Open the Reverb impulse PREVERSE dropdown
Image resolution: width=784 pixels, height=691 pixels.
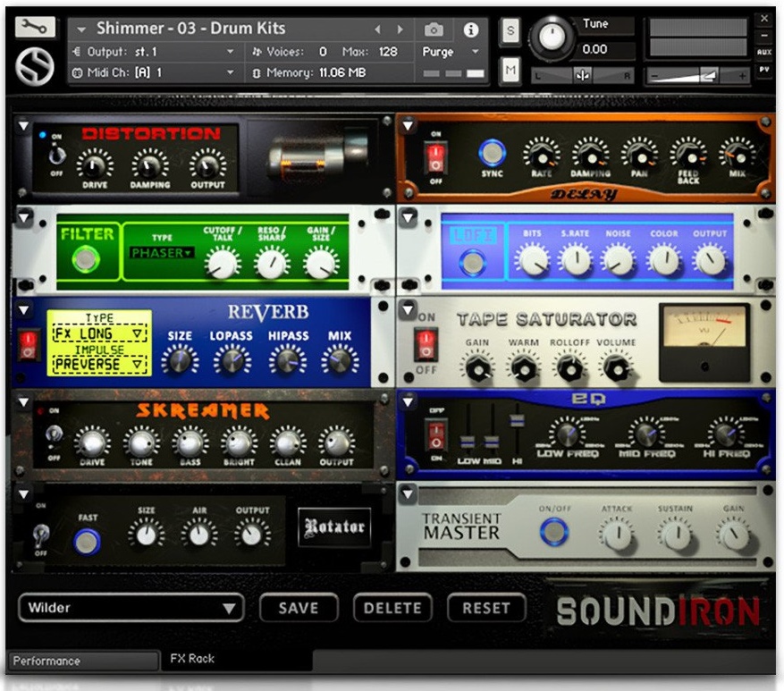point(99,364)
